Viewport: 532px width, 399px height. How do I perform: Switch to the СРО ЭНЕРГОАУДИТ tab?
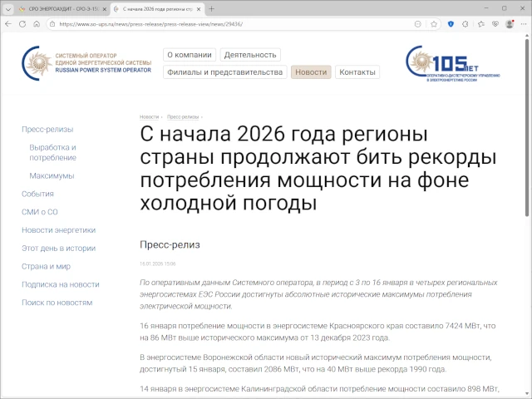pyautogui.click(x=63, y=9)
